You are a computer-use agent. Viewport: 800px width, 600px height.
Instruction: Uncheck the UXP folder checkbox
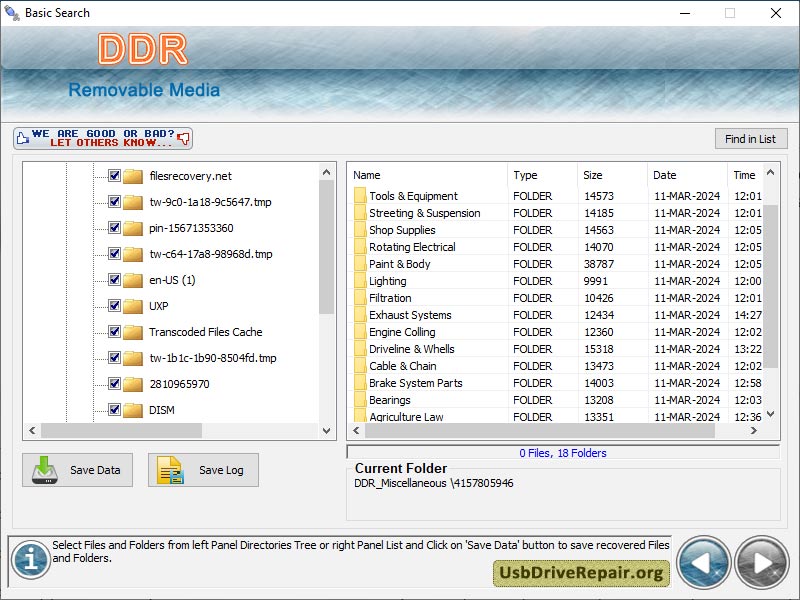(x=114, y=306)
